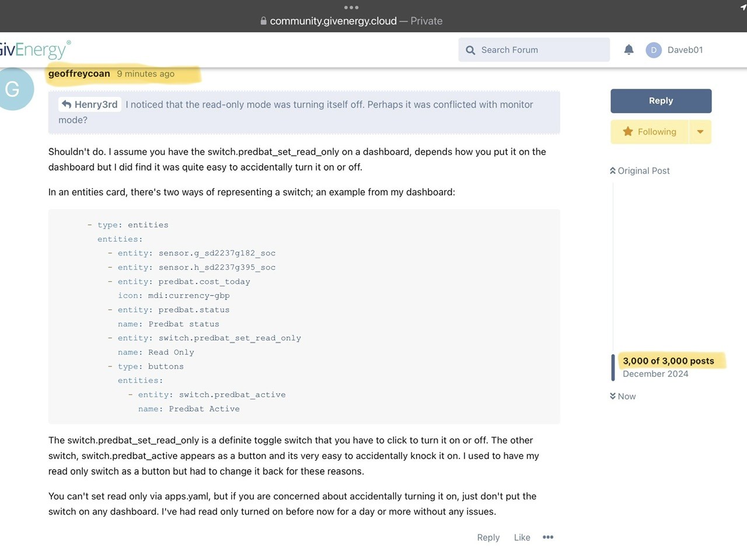This screenshot has width=747, height=560.
Task: Click the geoffreycoan avatar circle
Action: tap(13, 89)
